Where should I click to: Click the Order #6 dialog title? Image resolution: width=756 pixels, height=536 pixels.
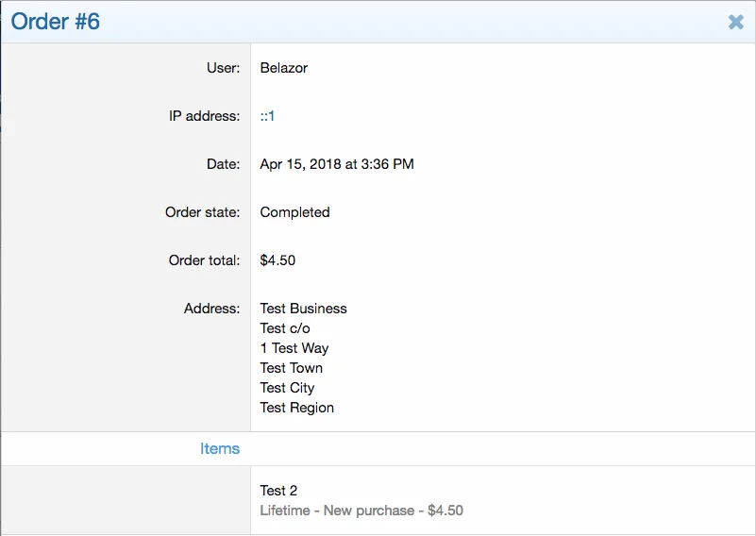click(x=56, y=22)
